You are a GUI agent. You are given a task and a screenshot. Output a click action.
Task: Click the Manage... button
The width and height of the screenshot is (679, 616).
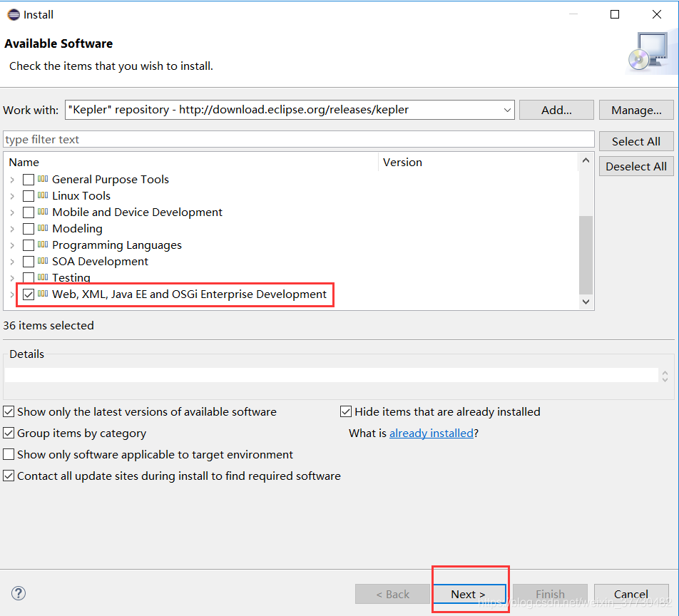point(636,110)
